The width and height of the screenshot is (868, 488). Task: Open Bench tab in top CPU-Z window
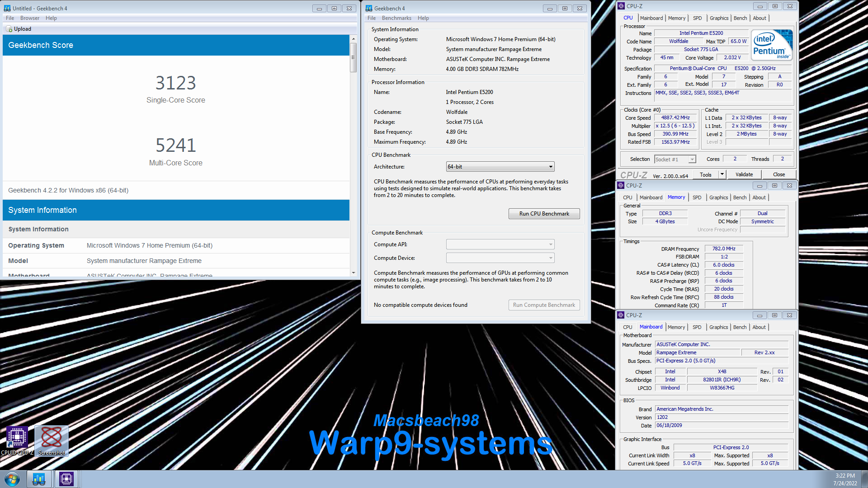pos(740,18)
